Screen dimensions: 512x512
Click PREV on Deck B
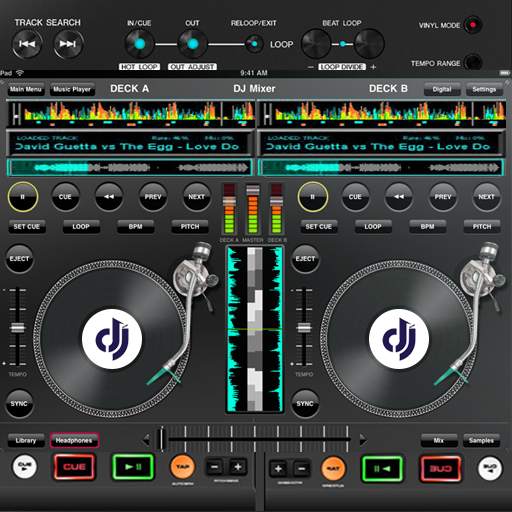click(443, 197)
